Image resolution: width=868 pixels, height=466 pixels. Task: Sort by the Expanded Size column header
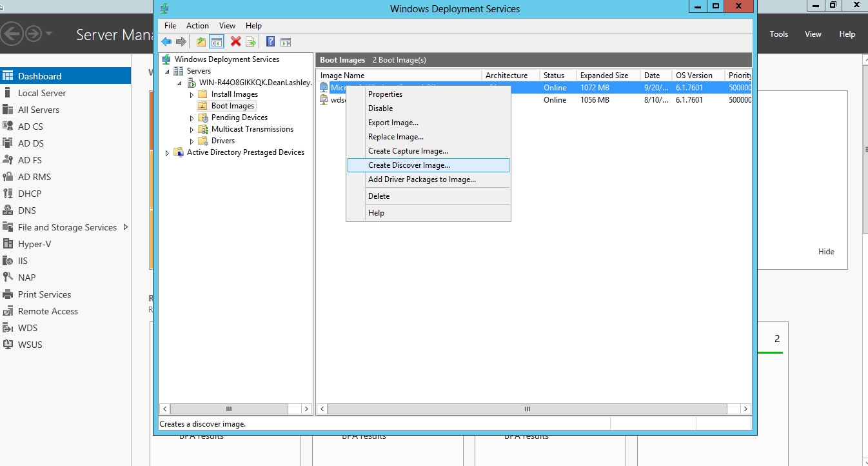coord(604,76)
